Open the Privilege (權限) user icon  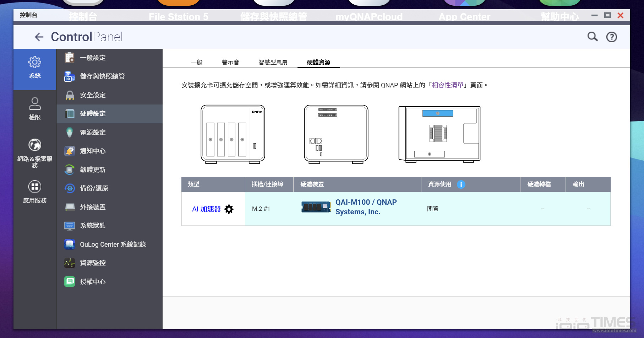tap(35, 104)
